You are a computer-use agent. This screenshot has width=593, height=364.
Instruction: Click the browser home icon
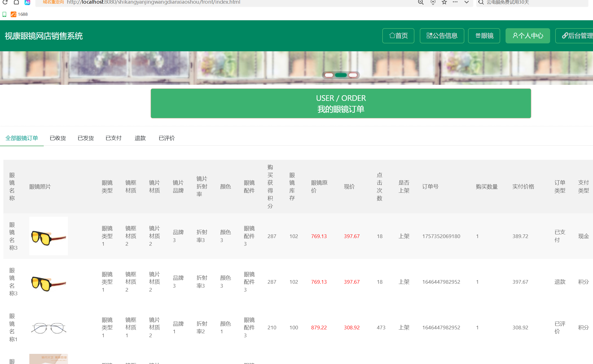pos(16,2)
